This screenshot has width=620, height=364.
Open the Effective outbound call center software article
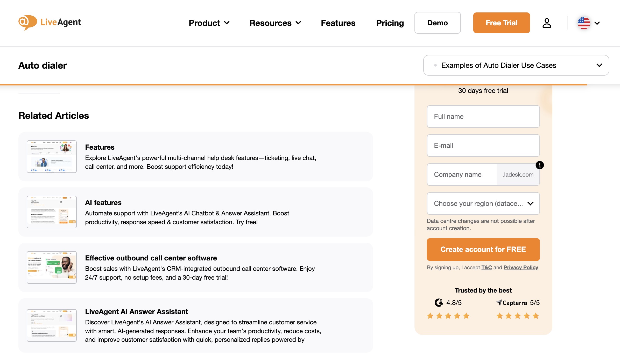pos(151,258)
